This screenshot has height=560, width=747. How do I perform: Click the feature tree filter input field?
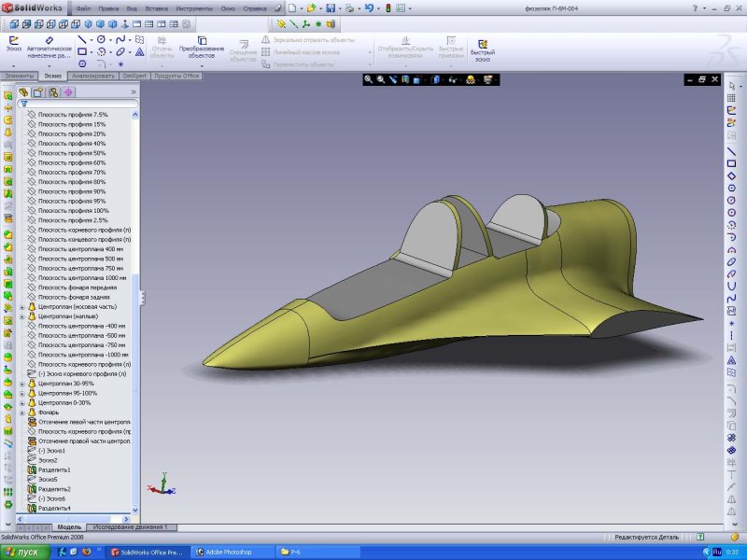coord(78,104)
